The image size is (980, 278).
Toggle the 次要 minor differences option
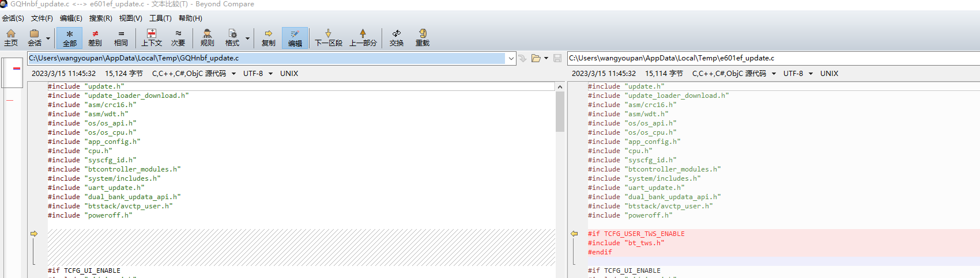click(x=178, y=37)
